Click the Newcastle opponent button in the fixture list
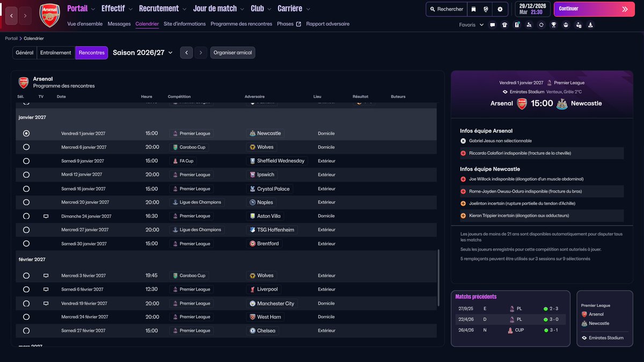This screenshot has height=362, width=644. (265, 133)
